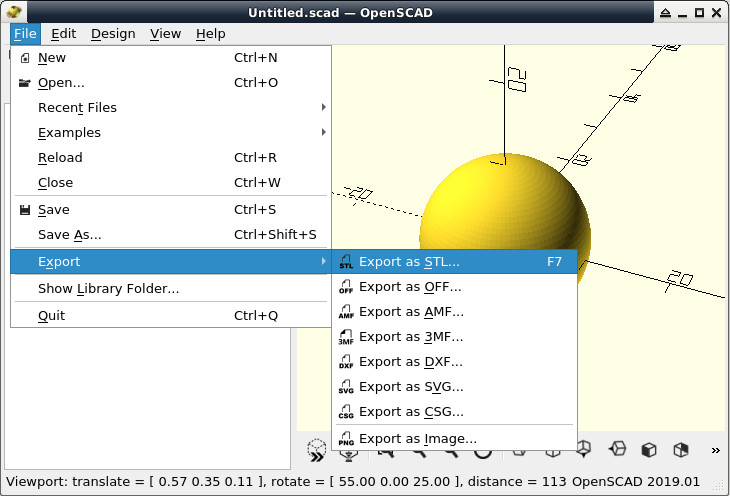The image size is (730, 496).
Task: Switch to Bottom view using cube icon
Action: [584, 449]
